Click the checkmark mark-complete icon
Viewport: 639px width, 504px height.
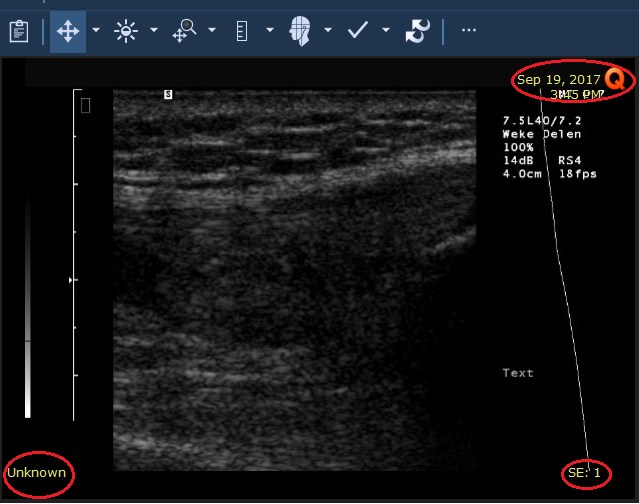(358, 31)
